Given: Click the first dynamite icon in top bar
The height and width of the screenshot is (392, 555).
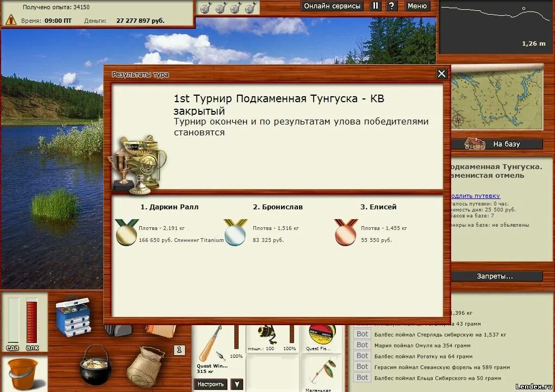Looking at the screenshot, I should pos(205,7).
